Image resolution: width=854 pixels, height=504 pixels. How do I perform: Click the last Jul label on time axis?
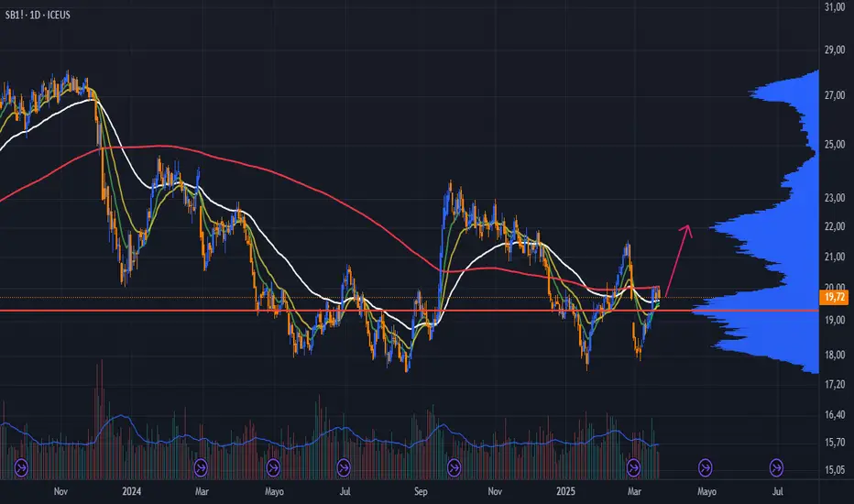click(778, 491)
